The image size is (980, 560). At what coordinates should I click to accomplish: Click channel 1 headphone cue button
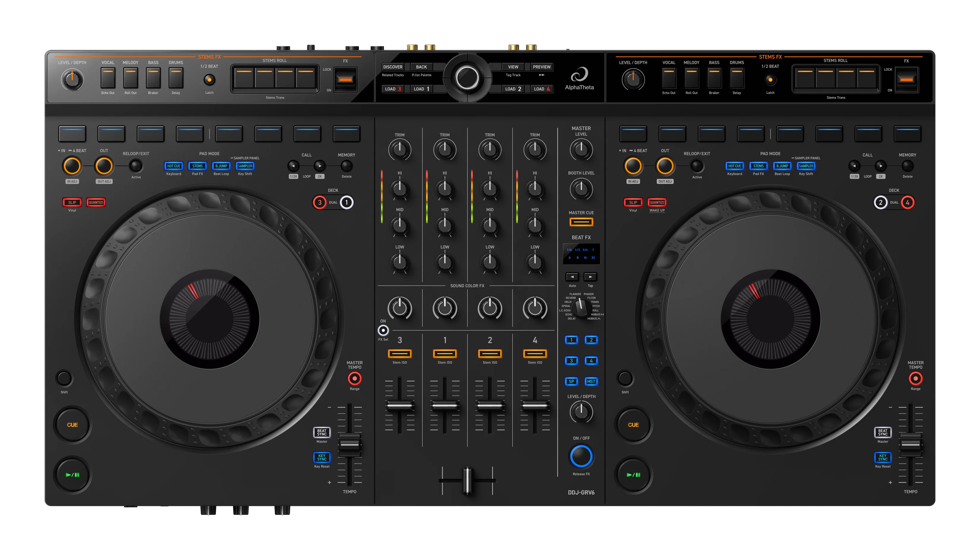pos(445,353)
